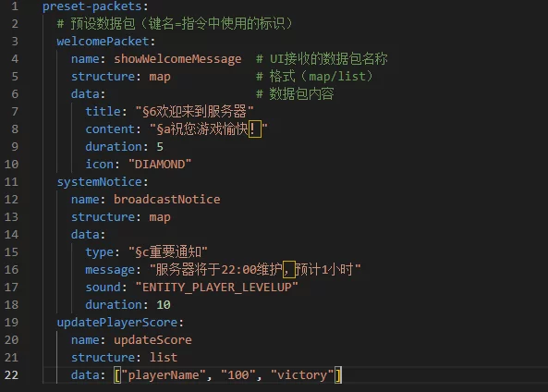The image size is (548, 392).
Task: Click the 'message' key on line 16
Action: 111,270
